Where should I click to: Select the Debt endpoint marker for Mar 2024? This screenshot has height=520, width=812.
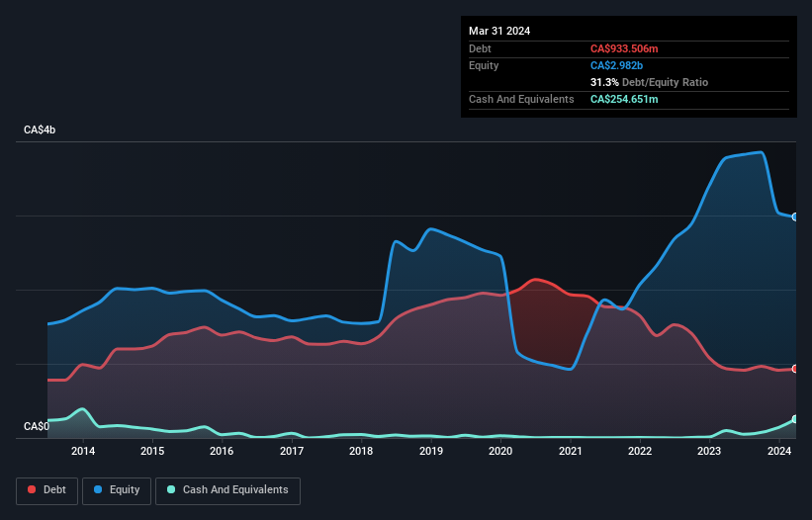coord(795,369)
